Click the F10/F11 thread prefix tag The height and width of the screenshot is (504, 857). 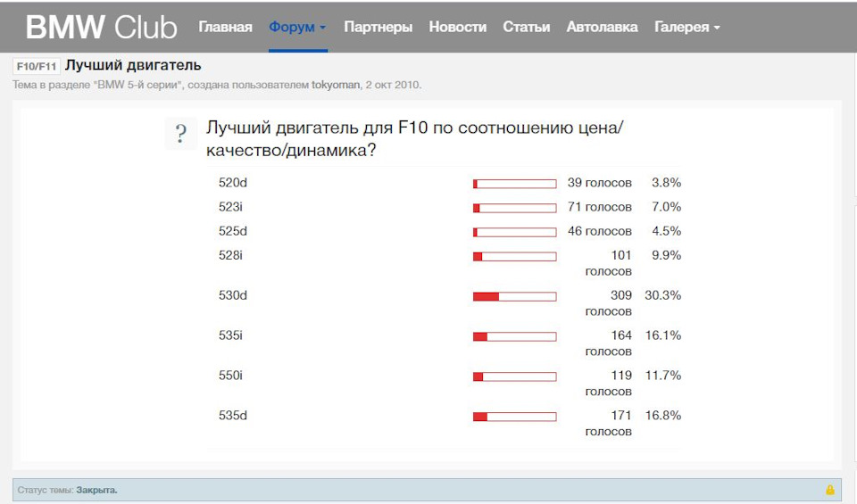[36, 66]
